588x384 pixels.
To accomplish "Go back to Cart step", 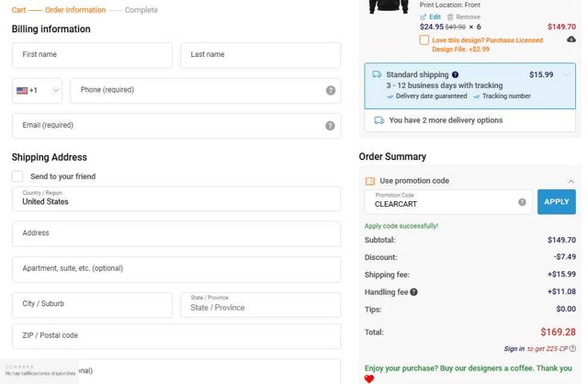I will pos(18,10).
